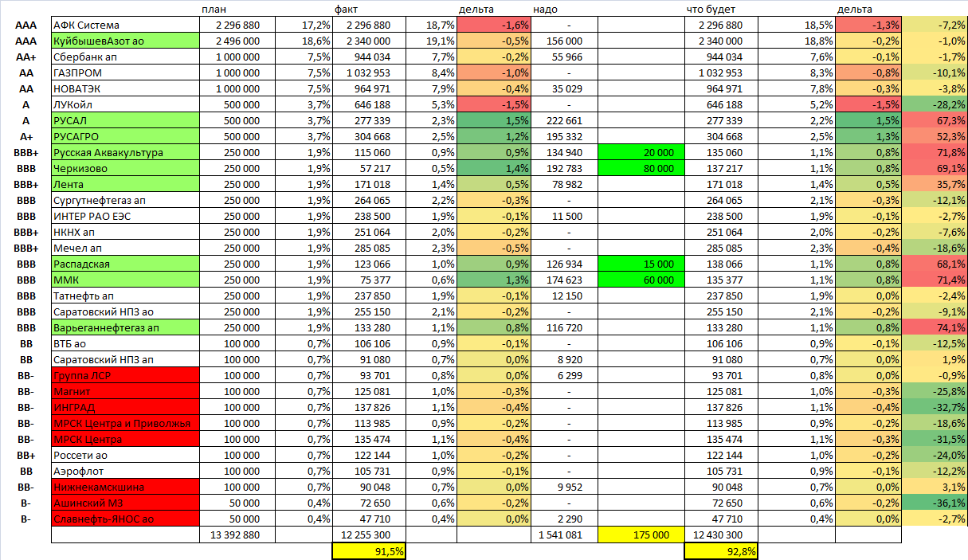Select the Сбербанк ап name cell

(124, 57)
